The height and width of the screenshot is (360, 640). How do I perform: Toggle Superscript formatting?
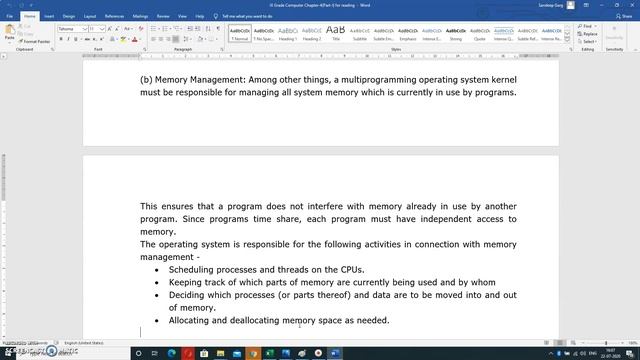[102, 39]
